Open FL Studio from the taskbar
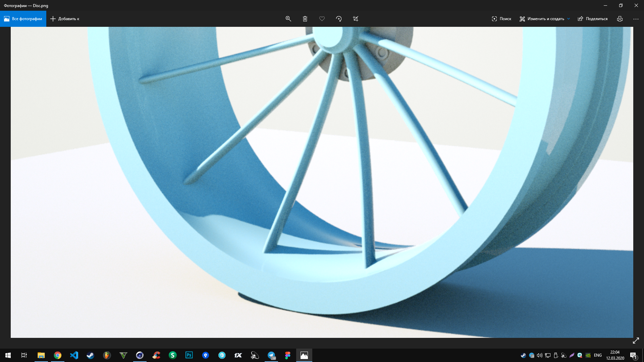The image size is (644, 362). [107, 355]
